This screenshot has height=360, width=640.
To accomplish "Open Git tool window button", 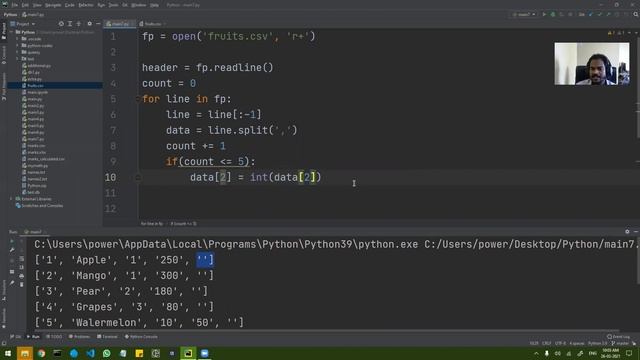I will (x=16, y=337).
